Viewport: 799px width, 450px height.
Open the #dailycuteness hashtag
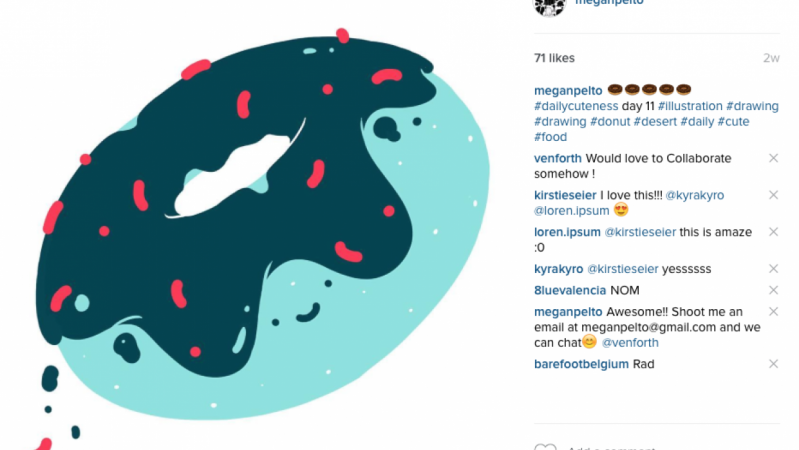(x=576, y=106)
